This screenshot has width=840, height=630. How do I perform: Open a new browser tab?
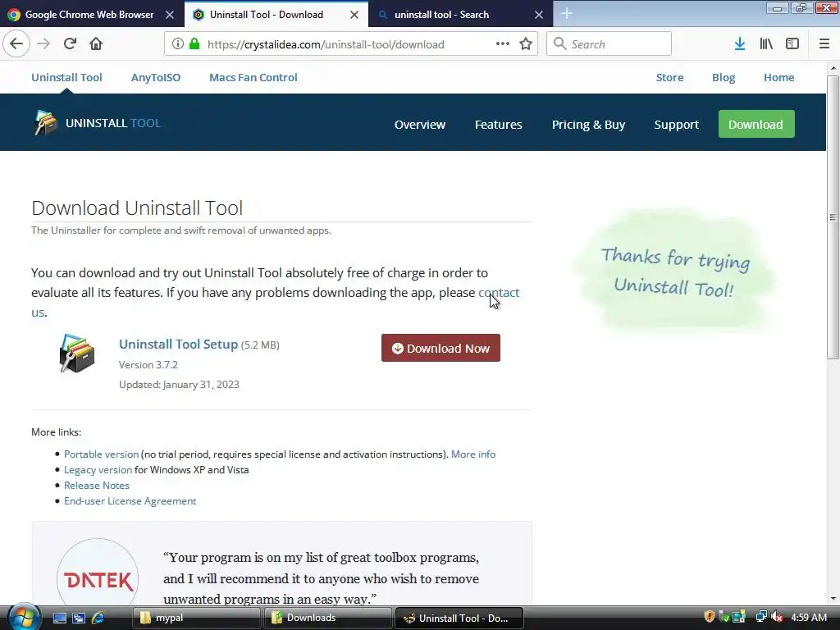567,14
